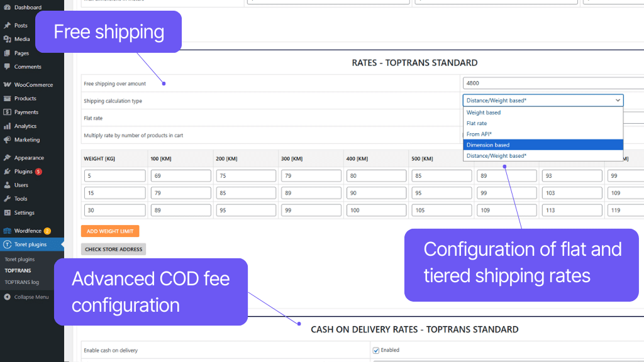Click the rate field containing 113
This screenshot has height=362, width=644.
(x=572, y=210)
